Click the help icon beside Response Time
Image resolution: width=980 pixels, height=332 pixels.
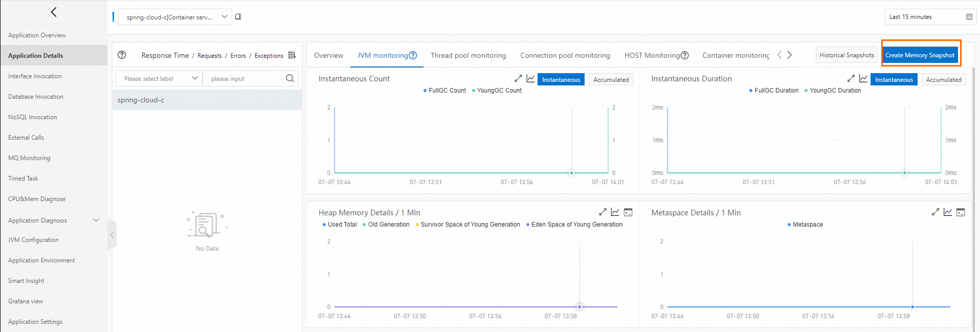(x=122, y=55)
